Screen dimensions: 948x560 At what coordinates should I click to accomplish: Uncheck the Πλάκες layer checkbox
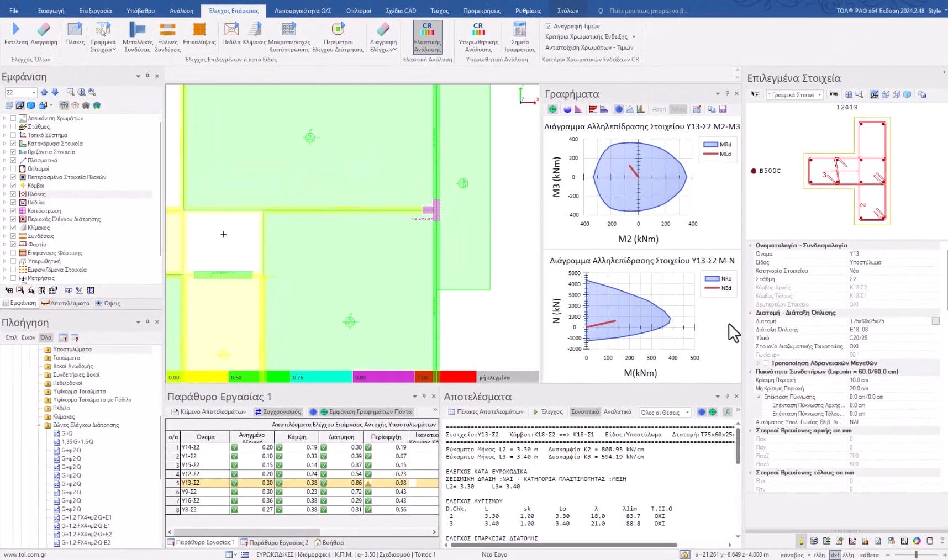(x=13, y=194)
